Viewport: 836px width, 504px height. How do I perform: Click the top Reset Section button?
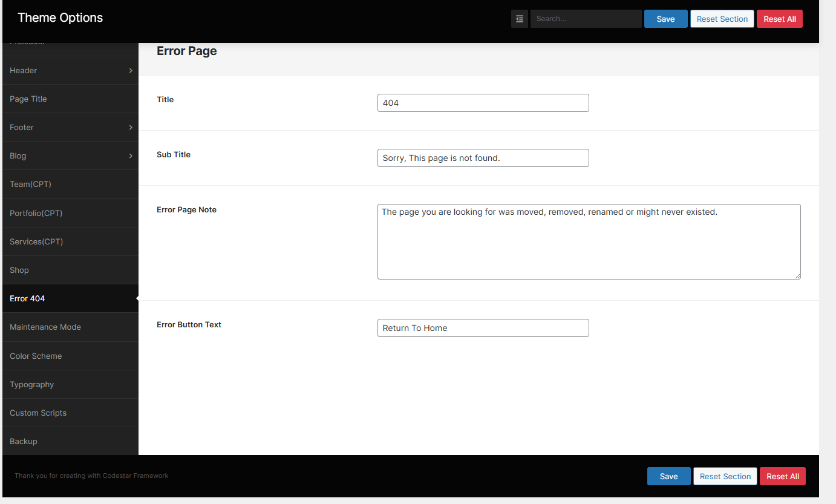pyautogui.click(x=722, y=19)
